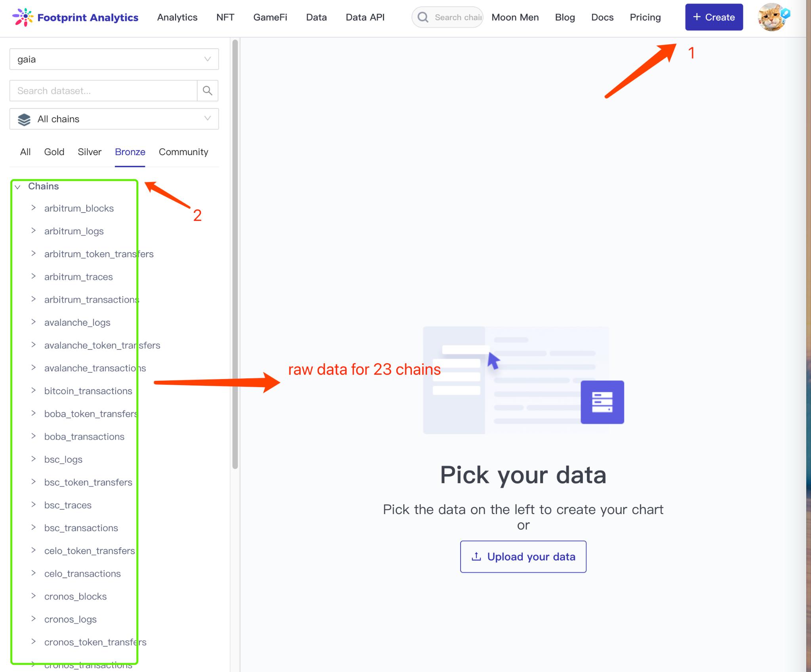Collapse the Chains tree section
The width and height of the screenshot is (811, 672).
point(18,187)
